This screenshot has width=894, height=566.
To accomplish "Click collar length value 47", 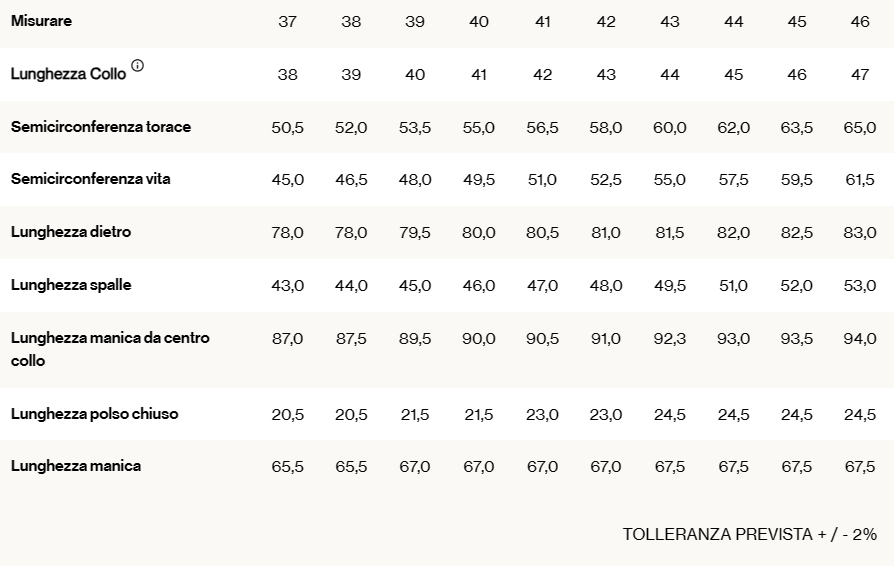I will (860, 75).
